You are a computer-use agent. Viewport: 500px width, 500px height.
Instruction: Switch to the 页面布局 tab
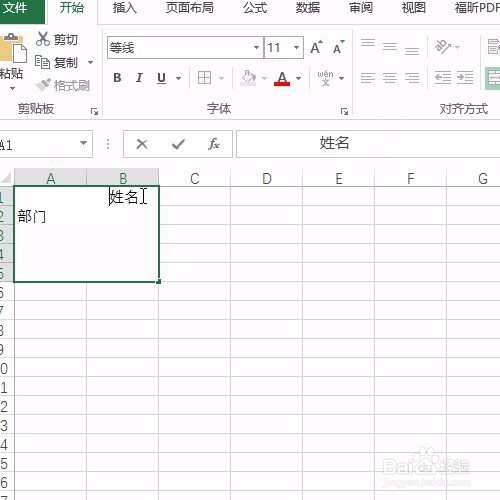coord(190,8)
